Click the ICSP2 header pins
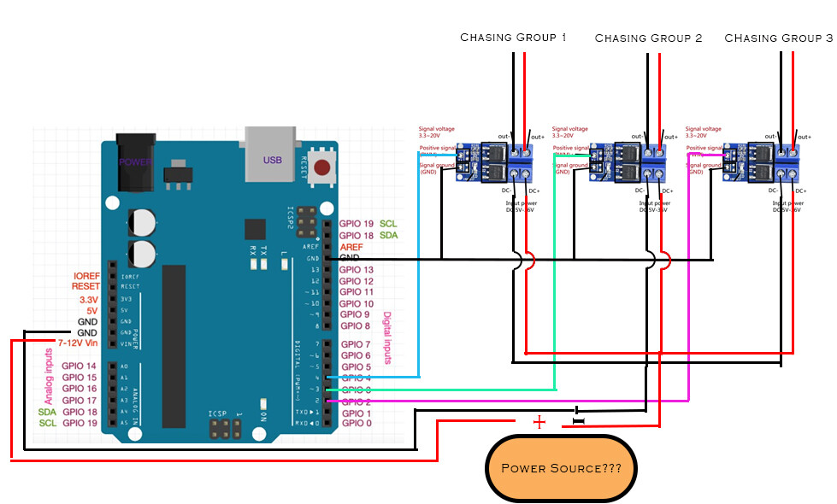 306,220
